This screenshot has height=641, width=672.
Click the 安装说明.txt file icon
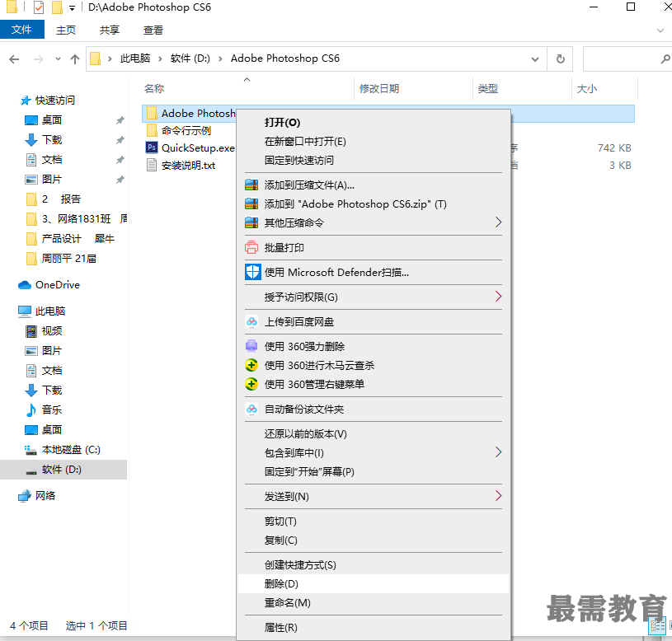[151, 166]
